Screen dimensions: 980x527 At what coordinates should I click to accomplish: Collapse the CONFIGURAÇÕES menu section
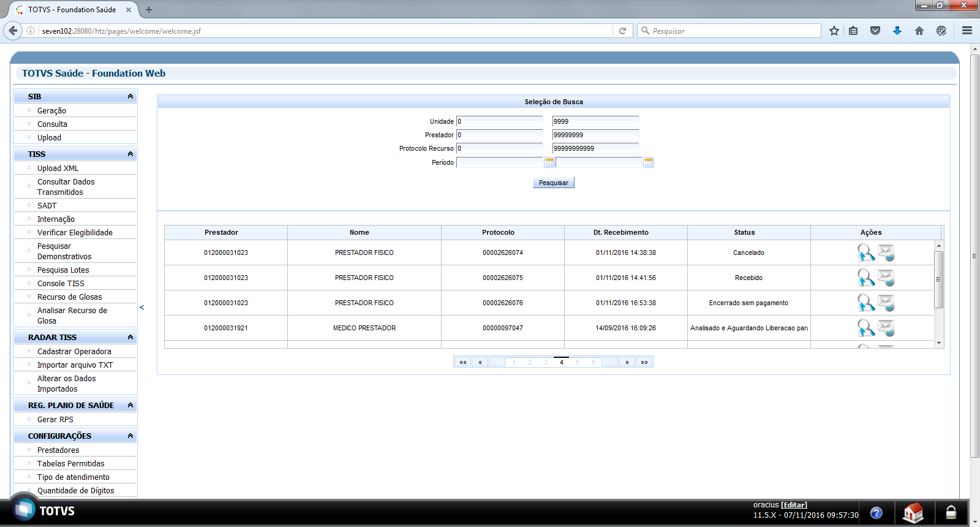(130, 436)
